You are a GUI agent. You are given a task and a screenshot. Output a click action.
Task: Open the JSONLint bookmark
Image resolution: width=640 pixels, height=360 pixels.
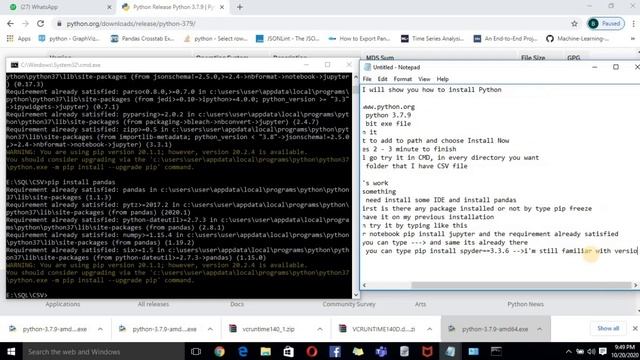pyautogui.click(x=288, y=38)
